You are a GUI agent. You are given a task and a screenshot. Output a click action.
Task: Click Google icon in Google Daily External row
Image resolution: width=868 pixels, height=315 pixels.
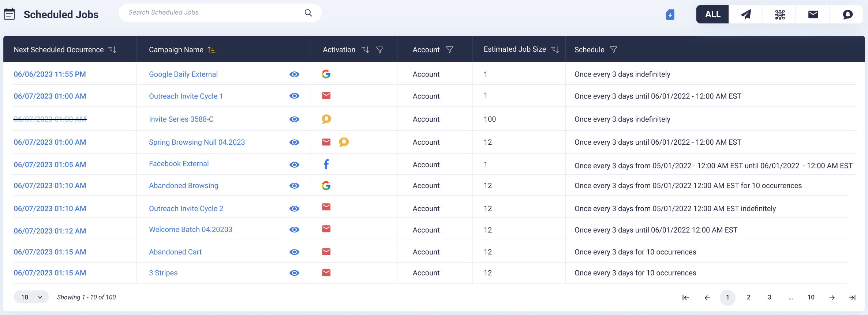[326, 74]
